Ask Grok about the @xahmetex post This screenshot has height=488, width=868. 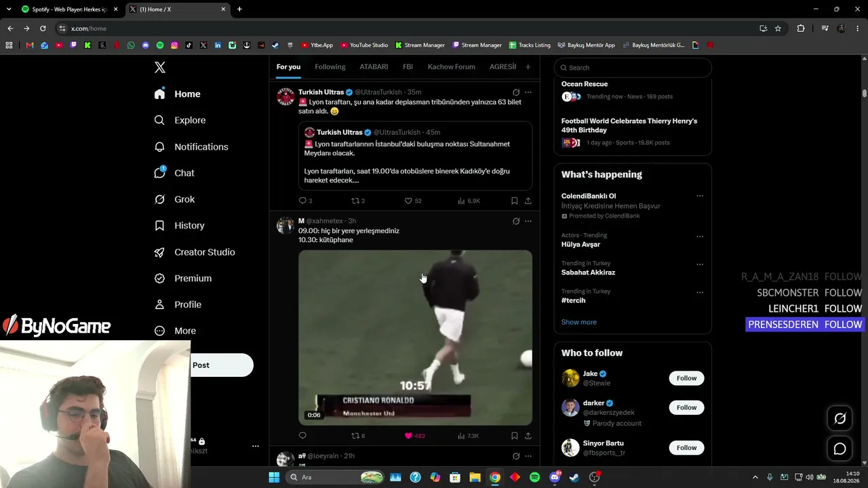(516, 221)
